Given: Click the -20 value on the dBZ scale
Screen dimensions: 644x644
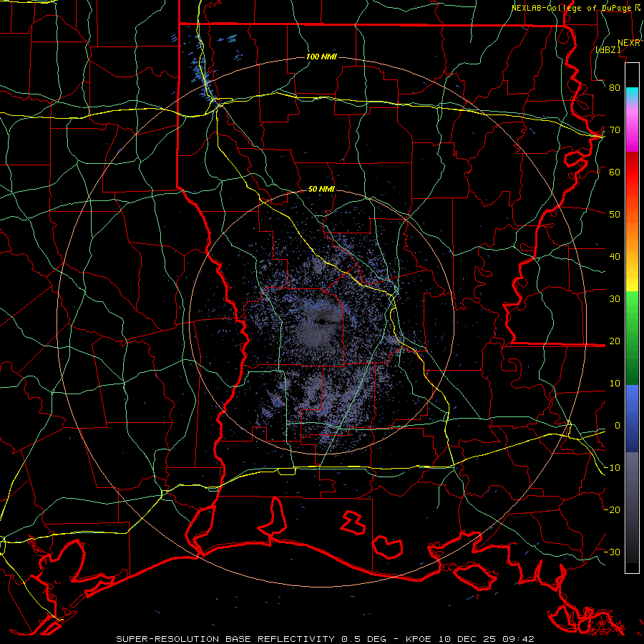Looking at the screenshot, I should [612, 509].
